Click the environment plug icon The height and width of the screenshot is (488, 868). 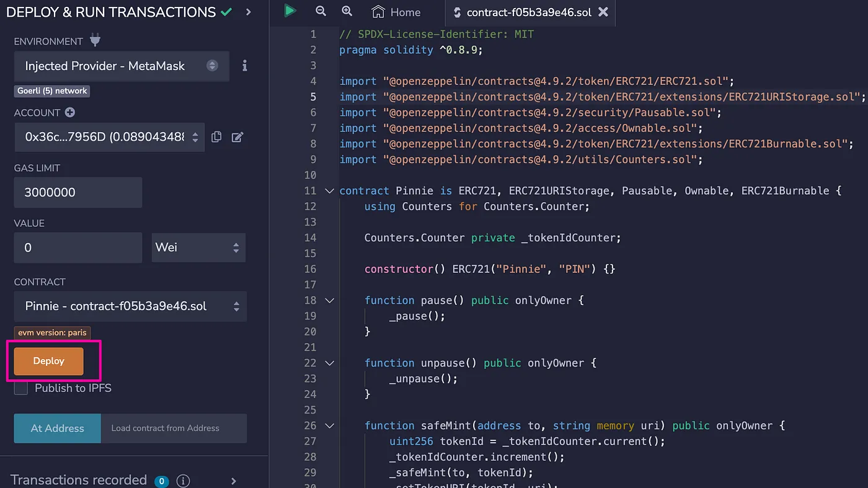95,41
